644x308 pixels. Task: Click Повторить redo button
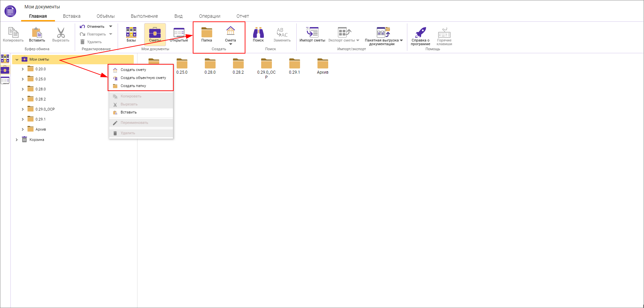[93, 34]
